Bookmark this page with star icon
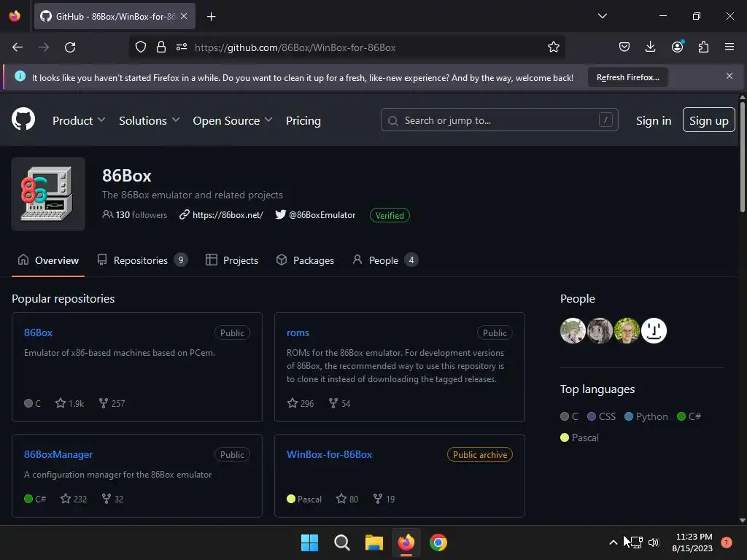The height and width of the screenshot is (560, 747). click(553, 47)
